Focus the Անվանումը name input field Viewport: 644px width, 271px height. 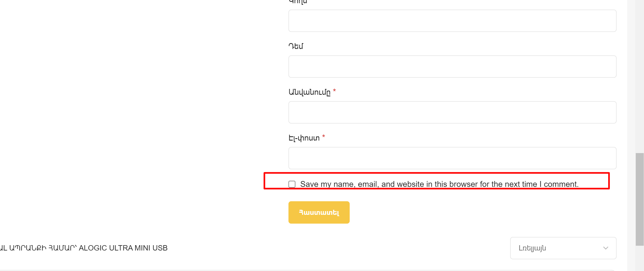pos(452,112)
